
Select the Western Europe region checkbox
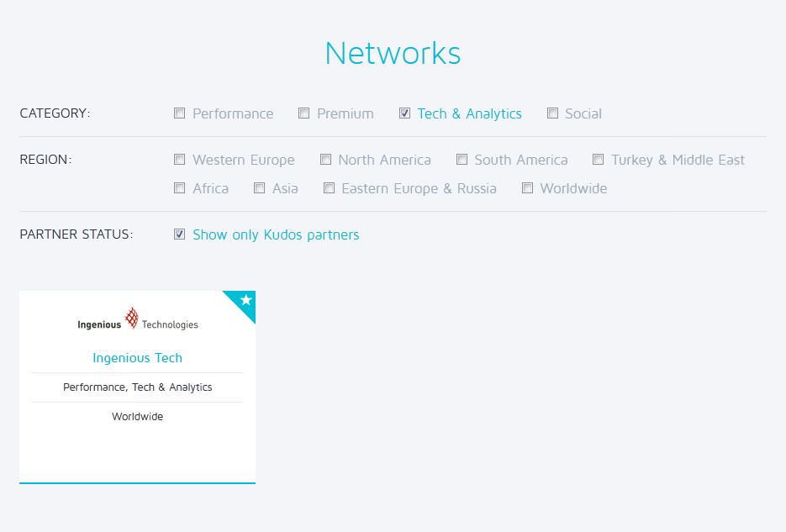click(179, 160)
